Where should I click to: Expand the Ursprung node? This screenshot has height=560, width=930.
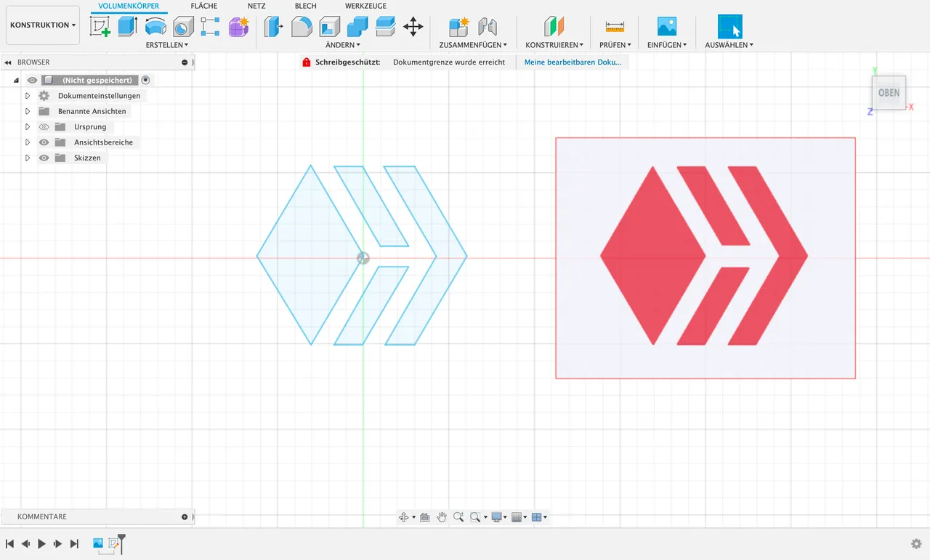[x=28, y=127]
